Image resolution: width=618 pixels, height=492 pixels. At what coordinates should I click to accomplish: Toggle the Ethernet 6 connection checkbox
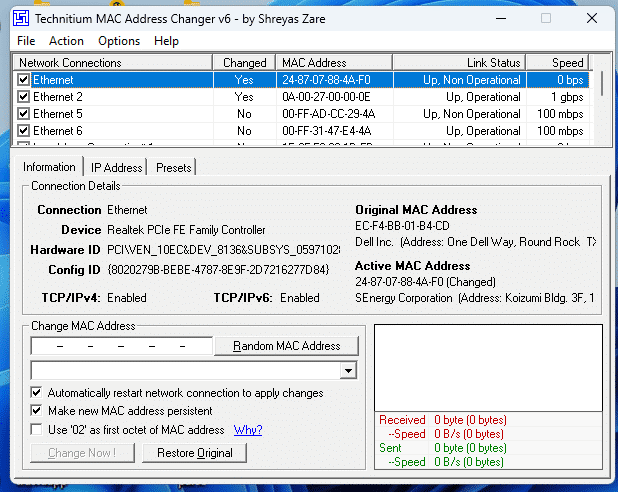click(24, 131)
